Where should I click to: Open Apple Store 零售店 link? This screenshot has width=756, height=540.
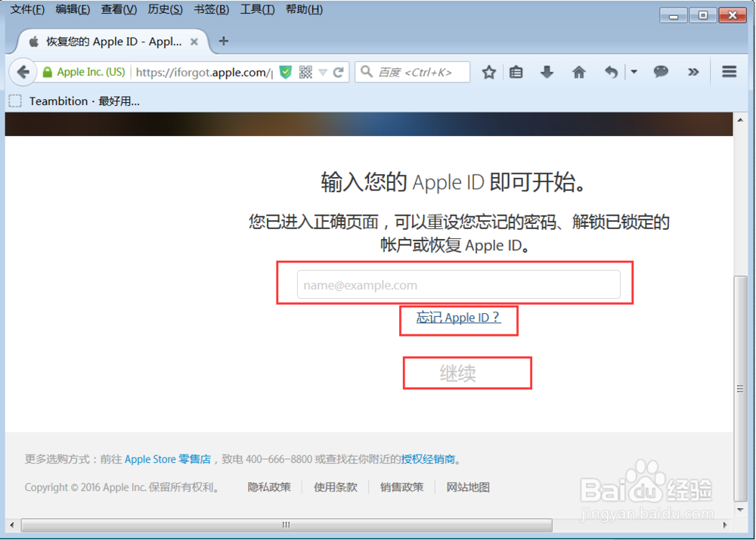[x=168, y=459]
